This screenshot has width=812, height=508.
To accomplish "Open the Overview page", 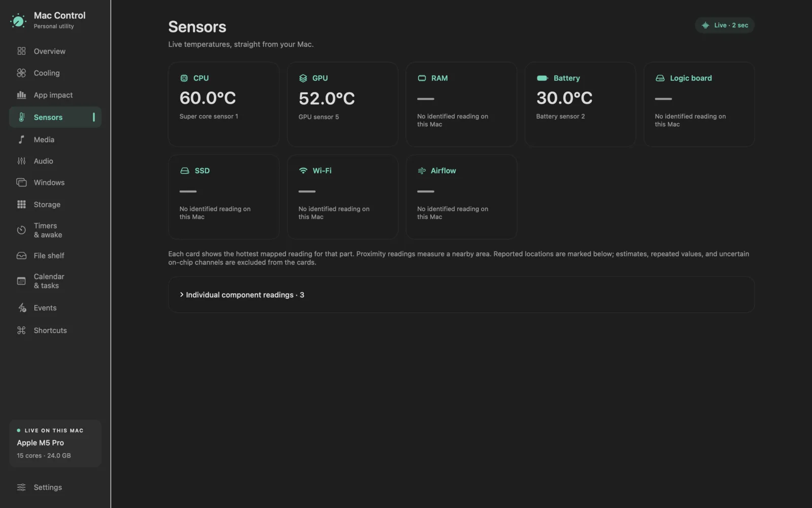I will [x=55, y=51].
